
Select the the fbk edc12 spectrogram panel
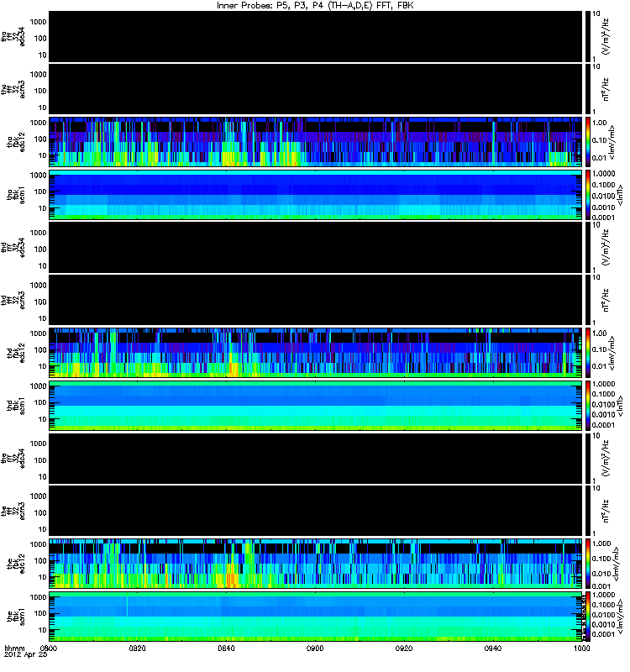click(x=316, y=564)
